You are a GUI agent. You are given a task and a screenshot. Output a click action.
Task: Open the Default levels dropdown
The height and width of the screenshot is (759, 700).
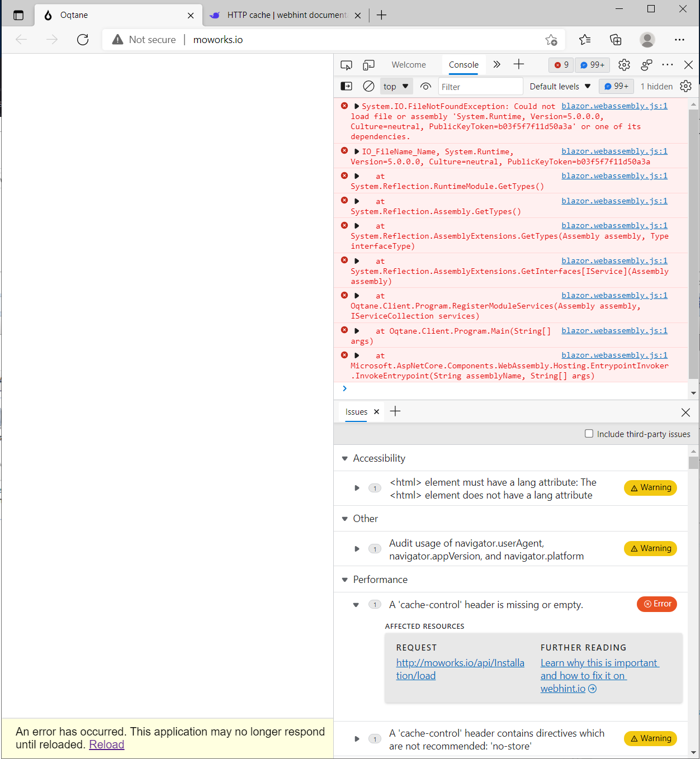pyautogui.click(x=559, y=86)
